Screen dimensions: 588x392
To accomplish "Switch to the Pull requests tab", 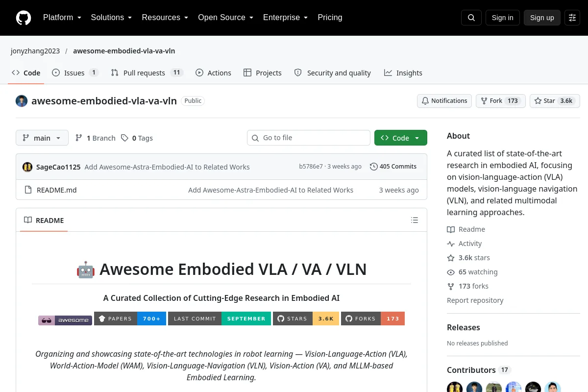I will (147, 73).
